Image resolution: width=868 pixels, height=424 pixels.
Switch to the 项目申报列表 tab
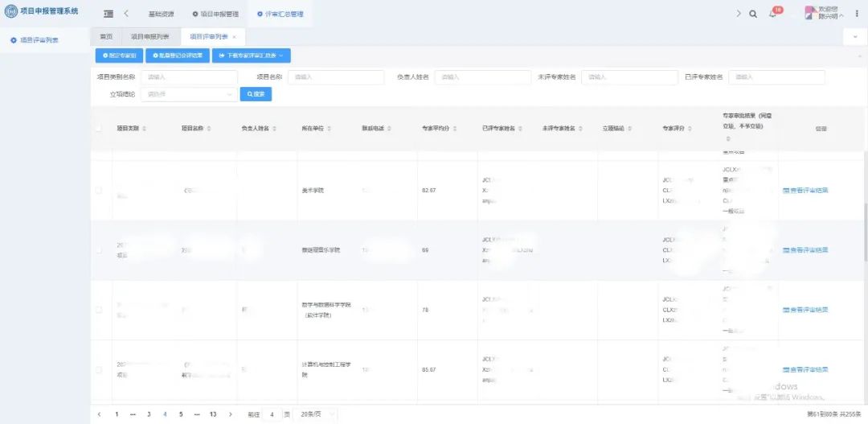[x=149, y=37]
